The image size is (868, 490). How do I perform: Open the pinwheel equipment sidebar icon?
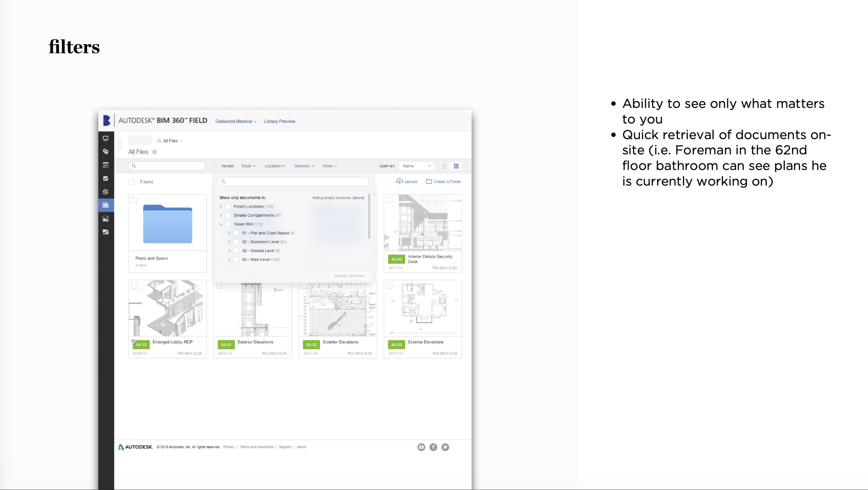click(106, 192)
